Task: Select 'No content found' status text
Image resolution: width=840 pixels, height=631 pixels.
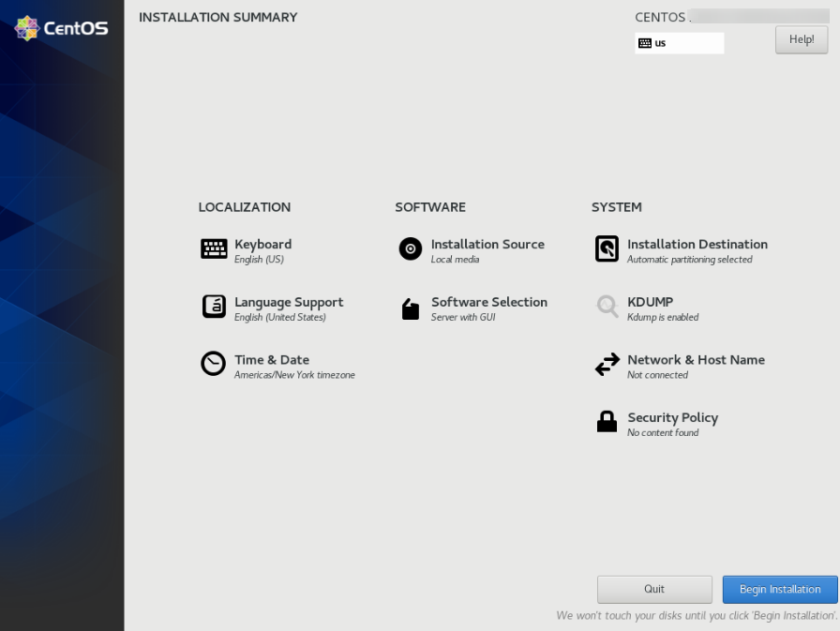Action: 663,433
